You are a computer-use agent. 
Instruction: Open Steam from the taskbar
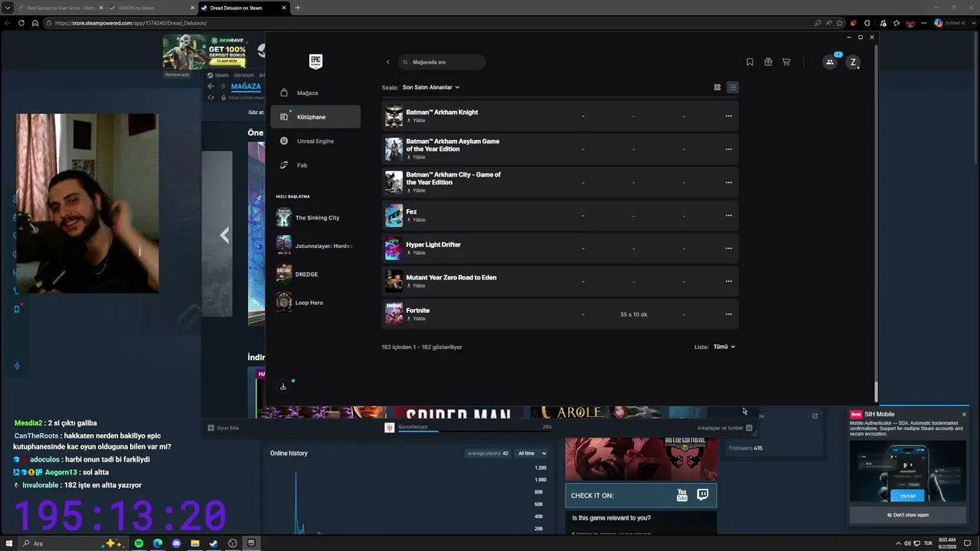click(x=214, y=543)
